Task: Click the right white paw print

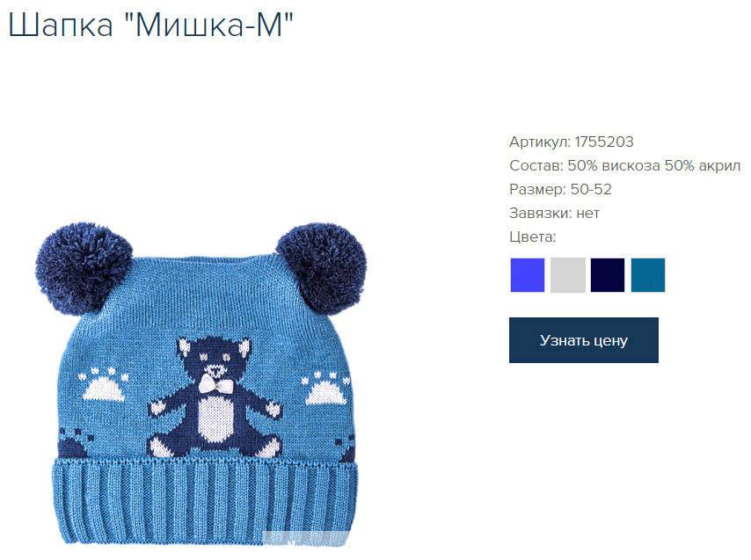Action: pyautogui.click(x=325, y=388)
